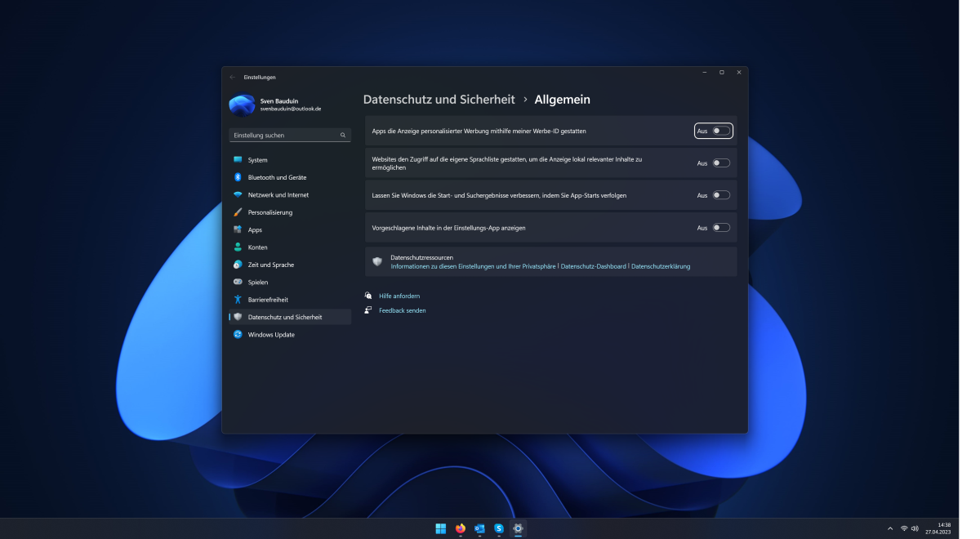Click the clock and date in taskbar
The image size is (980, 539).
coord(938,528)
